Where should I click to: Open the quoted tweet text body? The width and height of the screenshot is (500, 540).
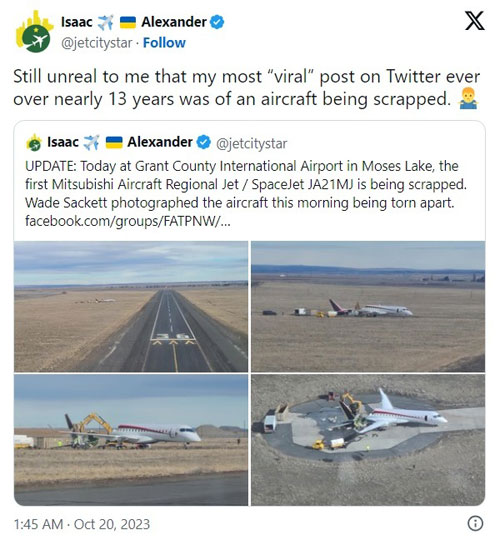(246, 194)
